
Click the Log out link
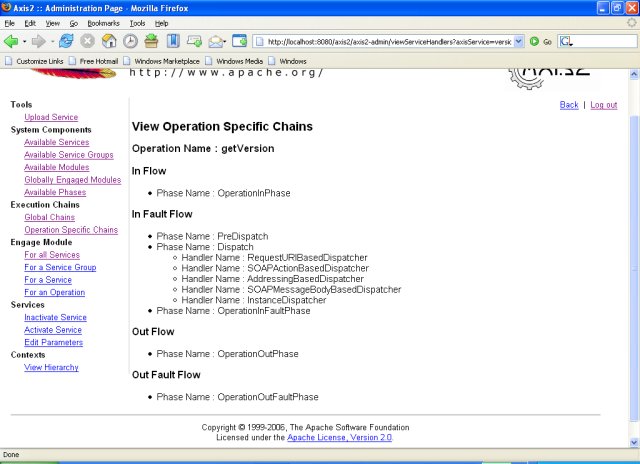604,105
